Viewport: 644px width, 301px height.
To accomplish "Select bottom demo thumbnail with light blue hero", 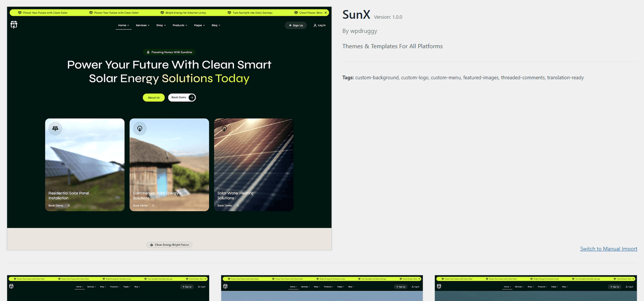I will point(322,288).
